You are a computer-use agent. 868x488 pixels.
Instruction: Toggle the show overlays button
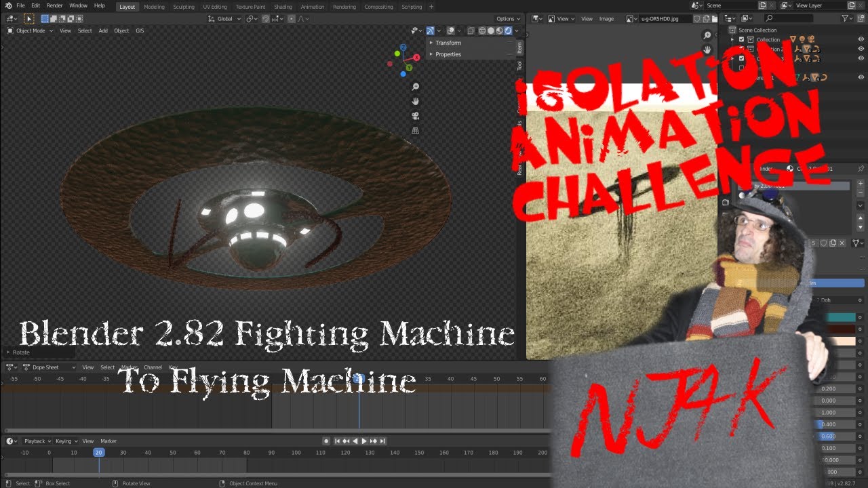pos(451,30)
